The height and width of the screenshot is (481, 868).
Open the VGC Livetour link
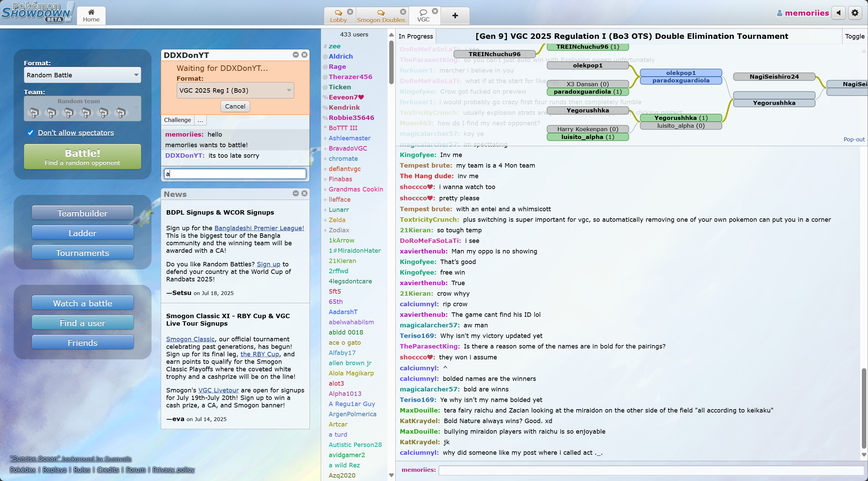point(218,390)
